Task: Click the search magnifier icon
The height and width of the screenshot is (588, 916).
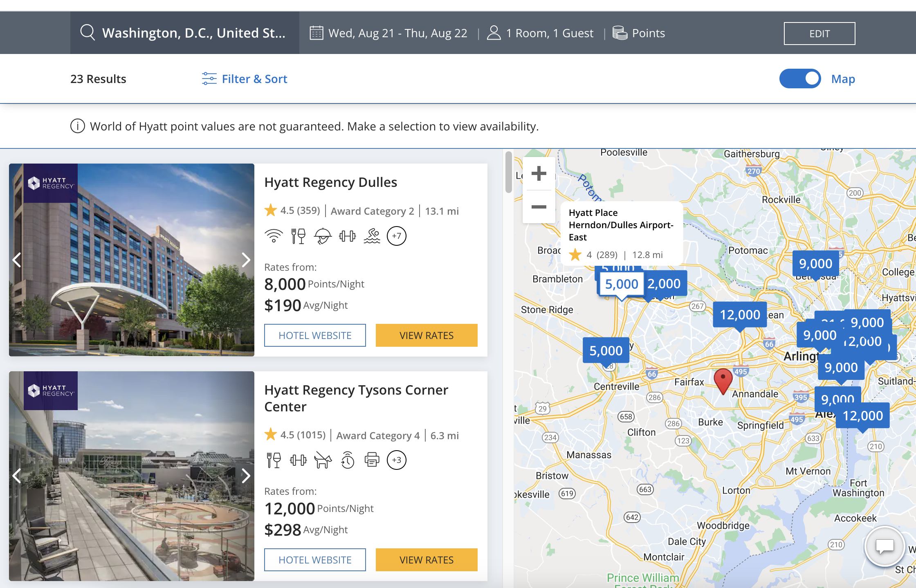Action: tap(88, 32)
